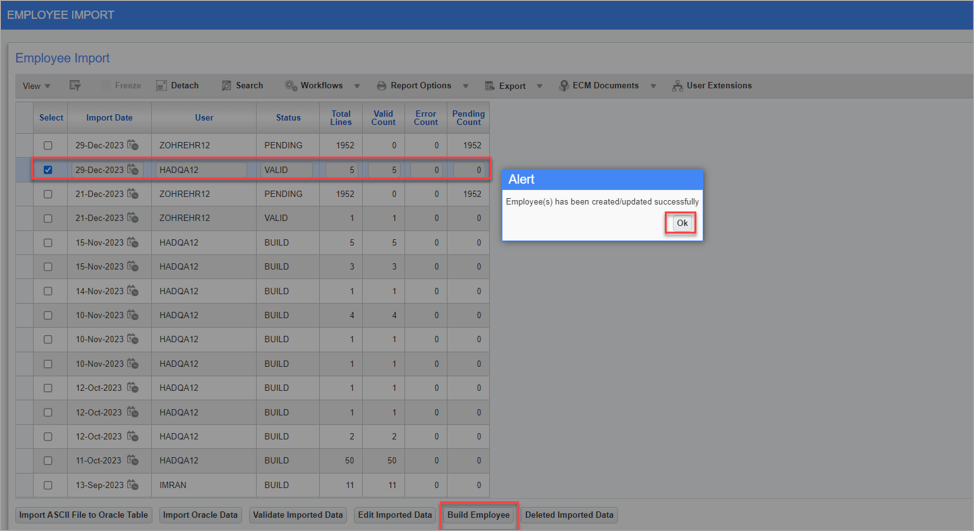Click the Search toolbar label
Viewport: 974px width, 531px height.
click(249, 86)
